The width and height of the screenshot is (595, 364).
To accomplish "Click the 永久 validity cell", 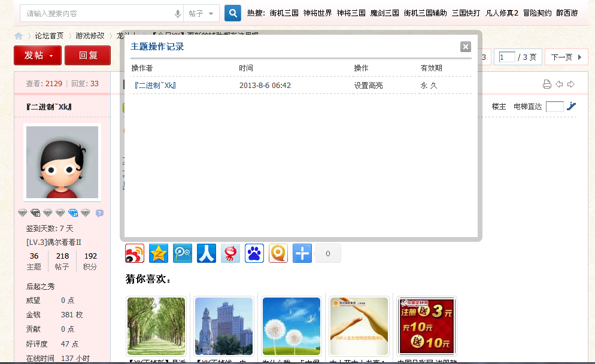I will pyautogui.click(x=429, y=86).
